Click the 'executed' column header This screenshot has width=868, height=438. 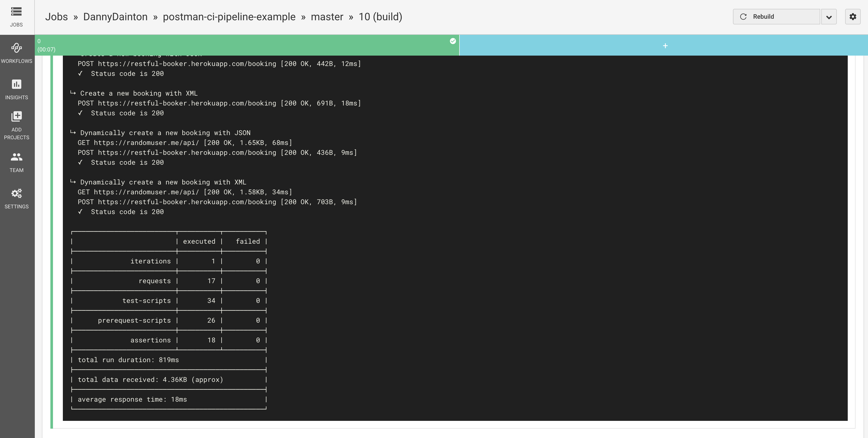tap(199, 242)
